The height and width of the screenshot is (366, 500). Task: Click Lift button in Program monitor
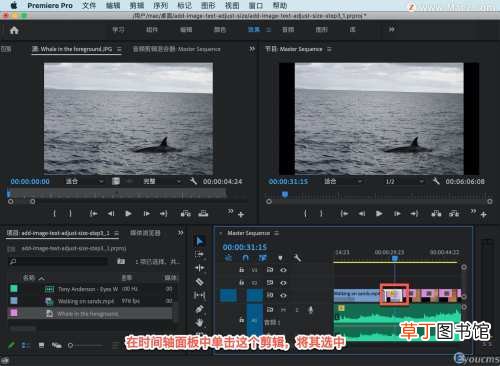[x=436, y=213]
